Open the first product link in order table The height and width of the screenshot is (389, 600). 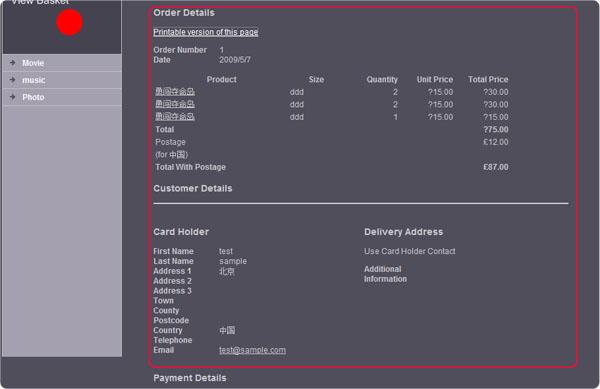(175, 92)
